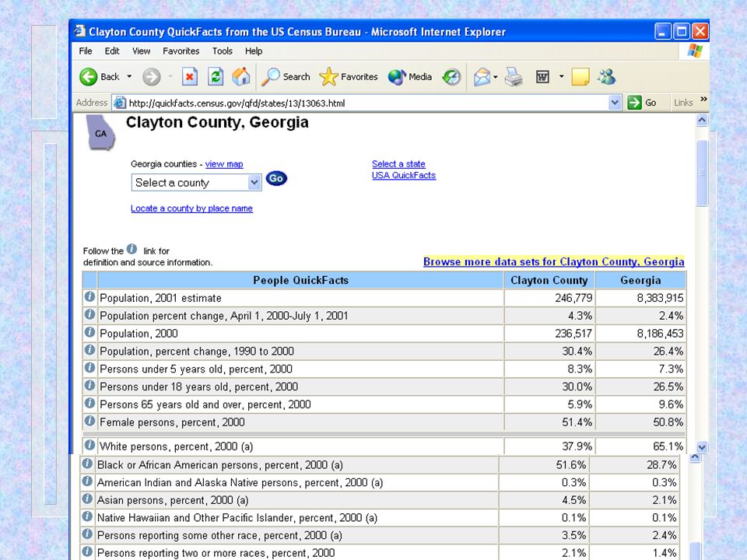The width and height of the screenshot is (747, 560).
Task: Click Locate a county by place name
Action: pos(191,208)
